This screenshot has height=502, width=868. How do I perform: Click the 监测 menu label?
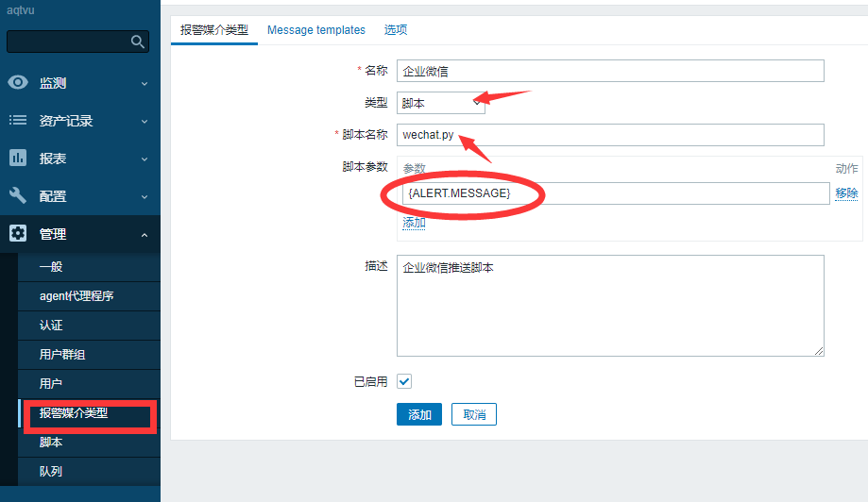(x=53, y=83)
